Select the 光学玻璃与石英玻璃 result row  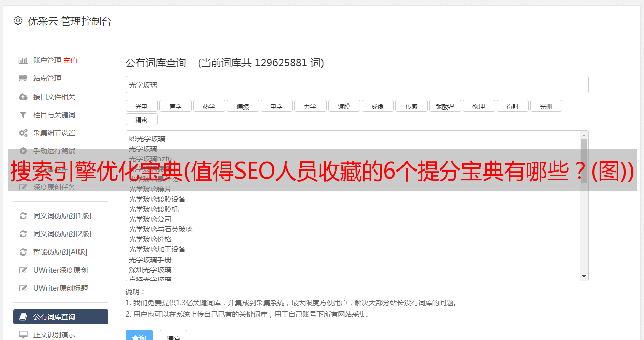point(160,229)
